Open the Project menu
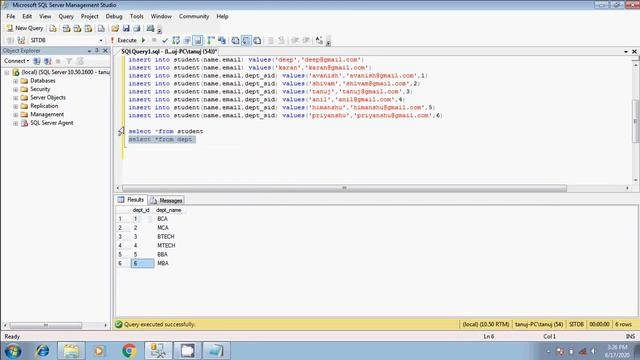The height and width of the screenshot is (360, 640). [89, 16]
